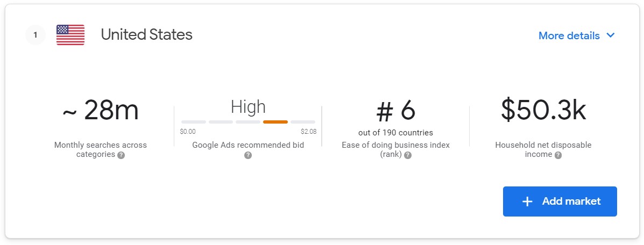Click the last gray bid bar segment
Viewport: 644px width, 245px height.
pyautogui.click(x=303, y=122)
